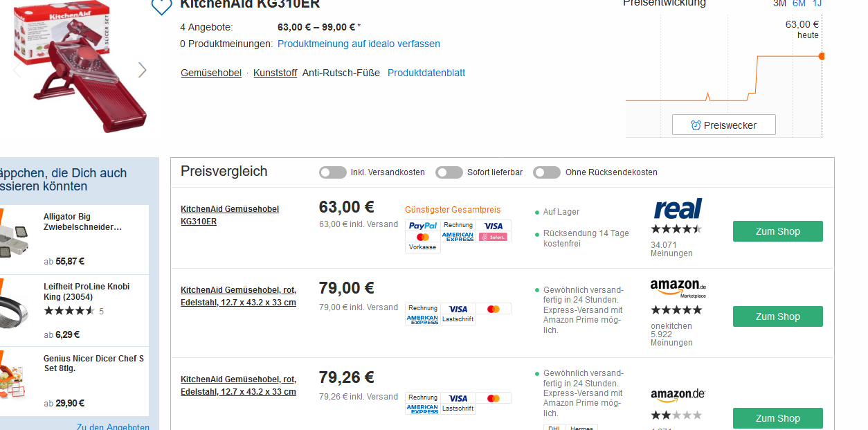Image resolution: width=868 pixels, height=430 pixels.
Task: Click the orange price chart endpoint dot
Action: point(822,56)
